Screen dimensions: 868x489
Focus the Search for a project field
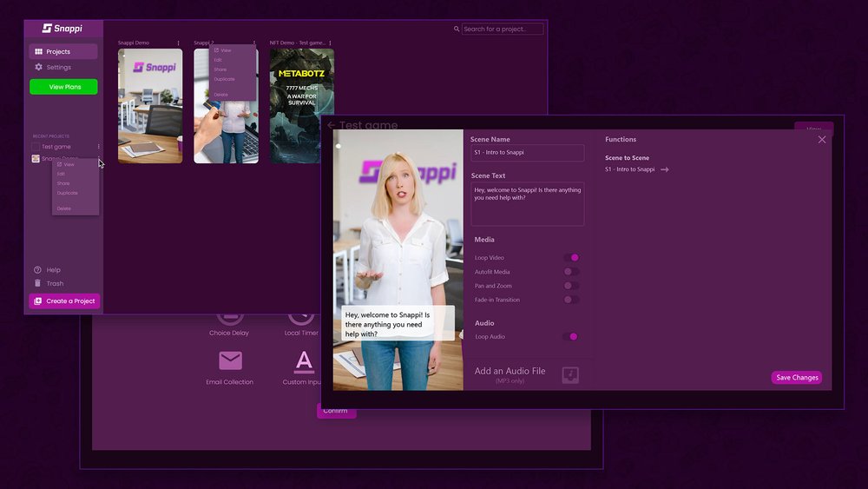503,29
